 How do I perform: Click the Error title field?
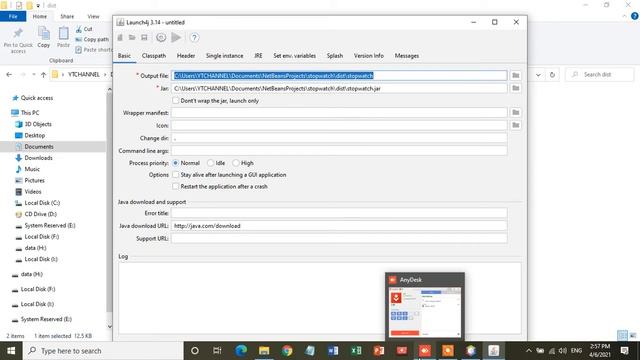click(x=339, y=213)
